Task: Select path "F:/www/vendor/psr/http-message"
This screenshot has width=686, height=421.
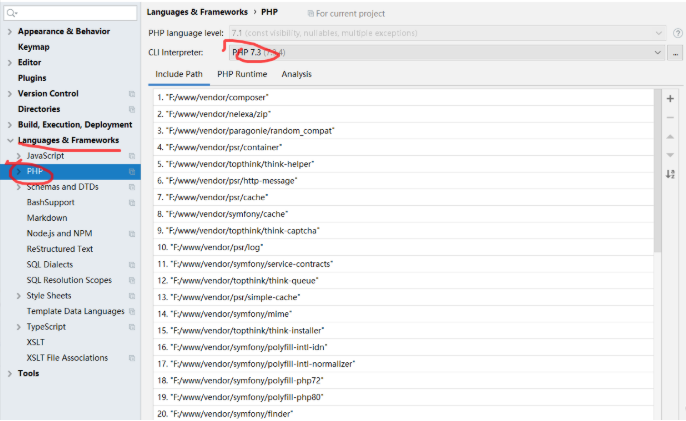Action: (403, 181)
